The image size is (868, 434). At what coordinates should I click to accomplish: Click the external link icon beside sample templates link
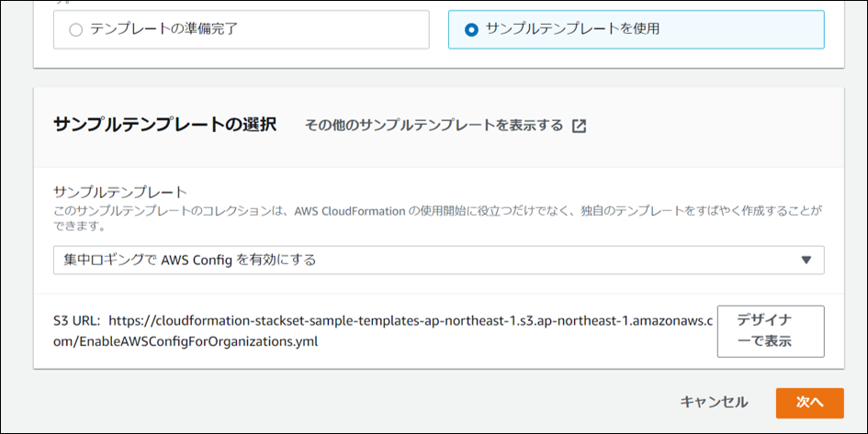579,126
